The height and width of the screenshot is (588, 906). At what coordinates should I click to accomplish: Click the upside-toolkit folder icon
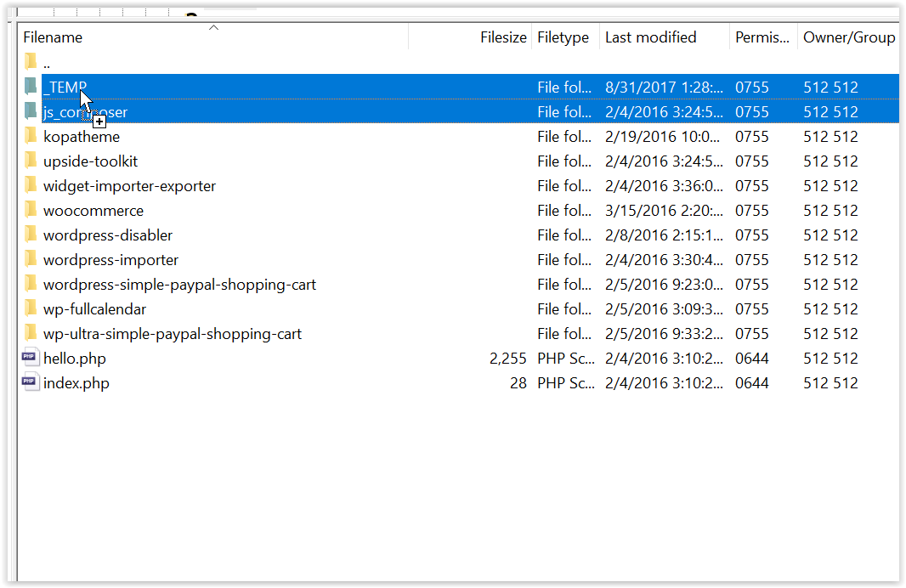point(31,161)
